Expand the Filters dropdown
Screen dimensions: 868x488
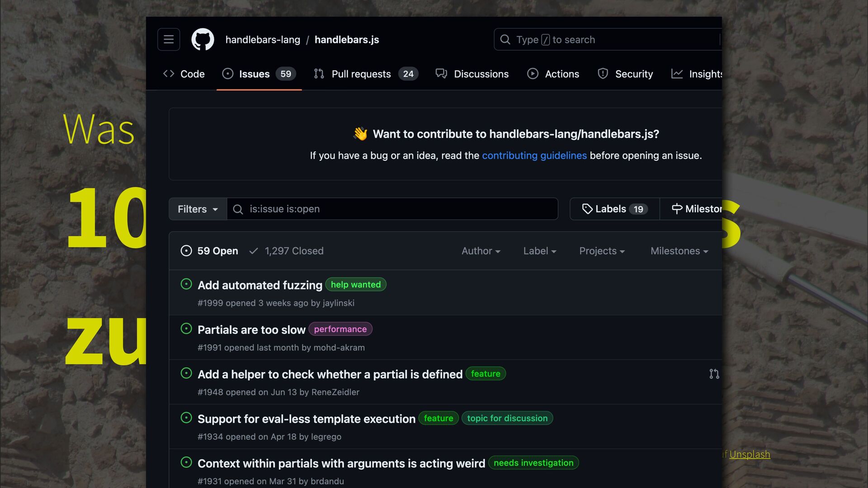click(x=198, y=209)
